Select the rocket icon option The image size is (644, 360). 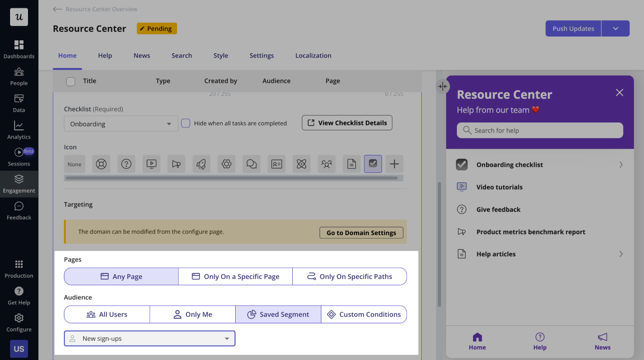coord(201,164)
